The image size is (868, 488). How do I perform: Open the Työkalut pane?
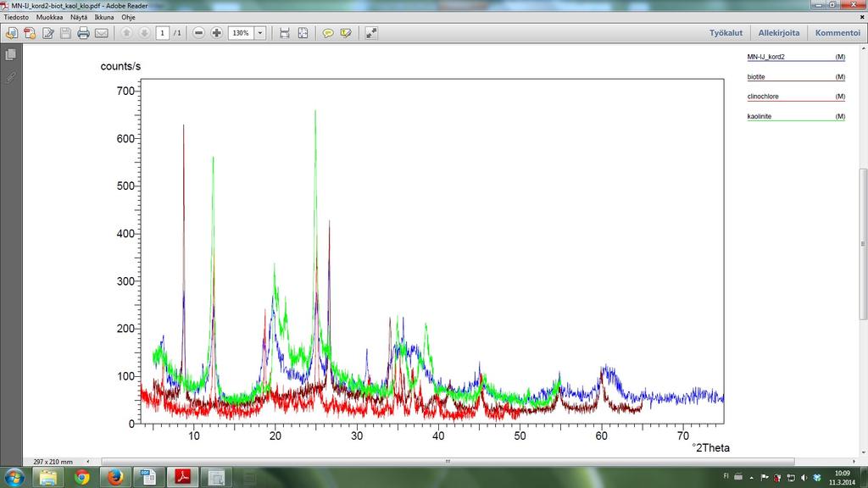coord(726,33)
